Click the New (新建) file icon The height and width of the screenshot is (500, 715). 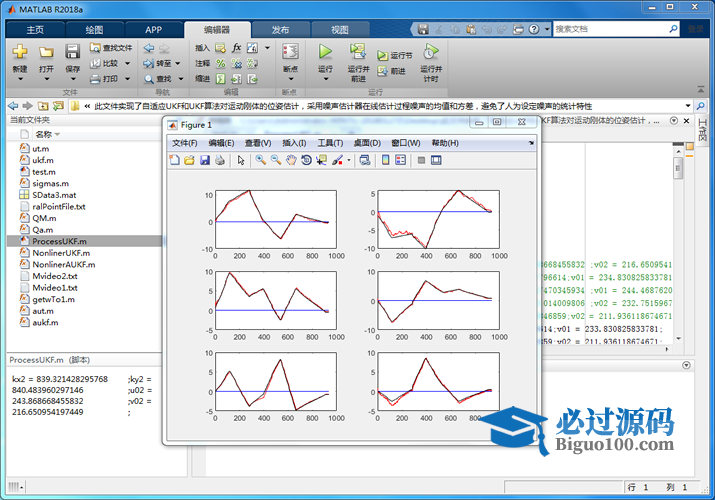pos(20,52)
